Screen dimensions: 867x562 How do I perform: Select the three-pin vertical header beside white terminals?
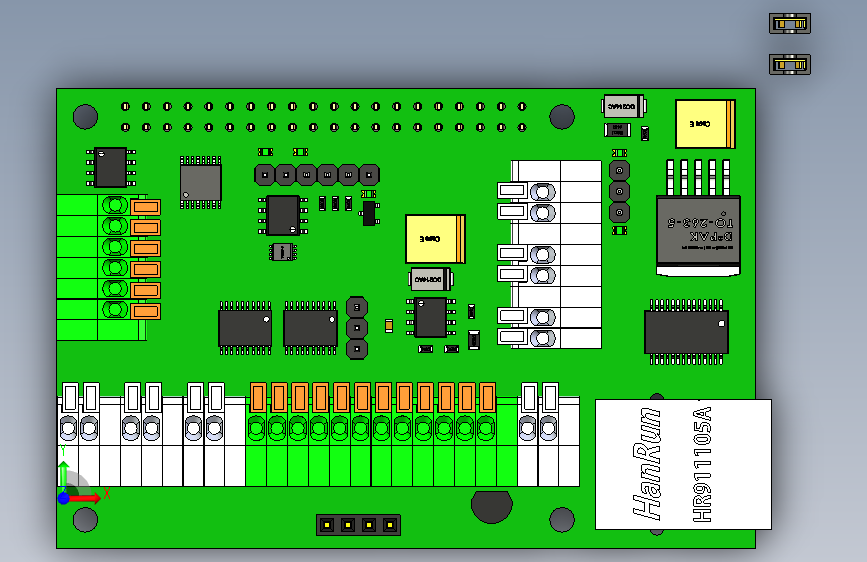point(619,191)
